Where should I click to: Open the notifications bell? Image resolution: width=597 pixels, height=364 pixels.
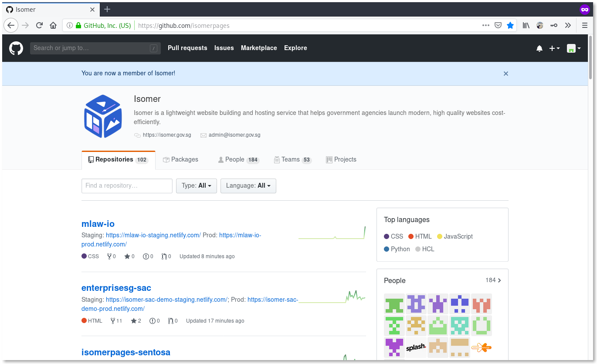pyautogui.click(x=539, y=48)
